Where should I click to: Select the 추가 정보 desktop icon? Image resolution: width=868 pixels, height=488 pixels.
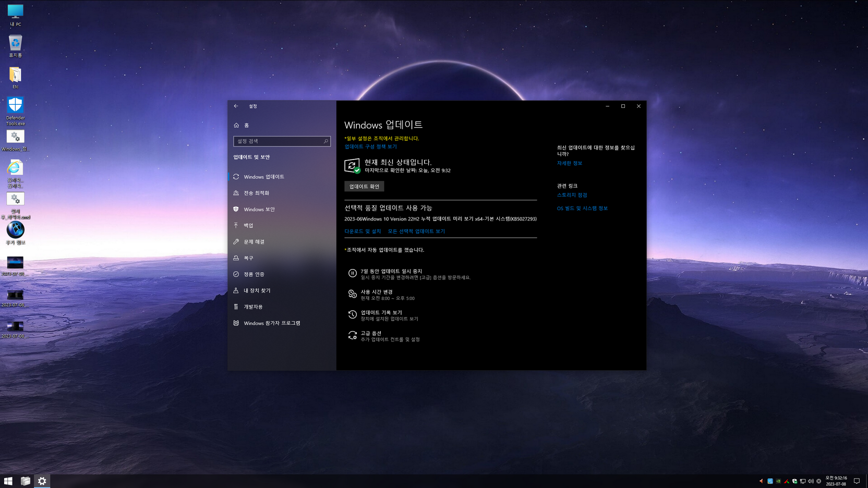pyautogui.click(x=15, y=233)
